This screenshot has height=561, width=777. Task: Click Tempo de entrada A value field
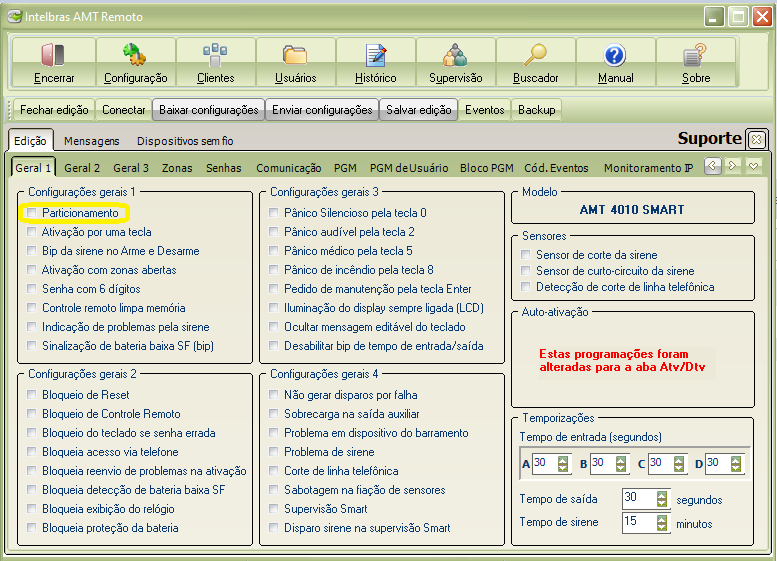tap(545, 464)
